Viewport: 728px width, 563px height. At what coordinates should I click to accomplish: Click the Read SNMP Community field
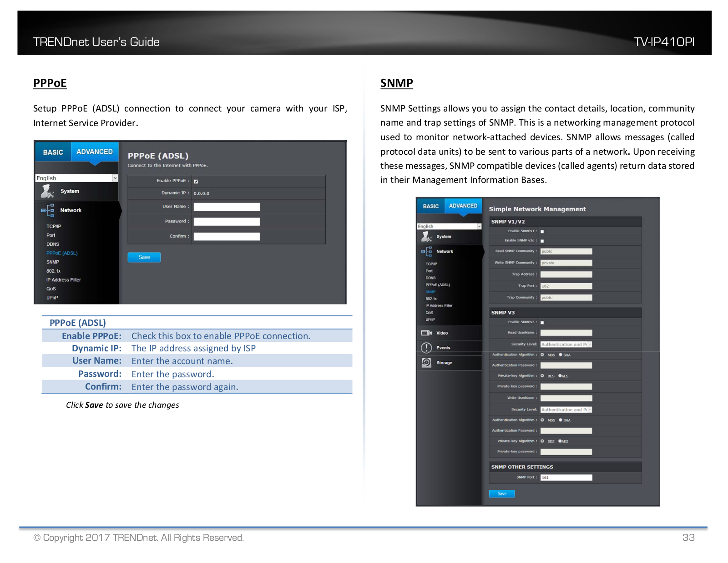(566, 251)
